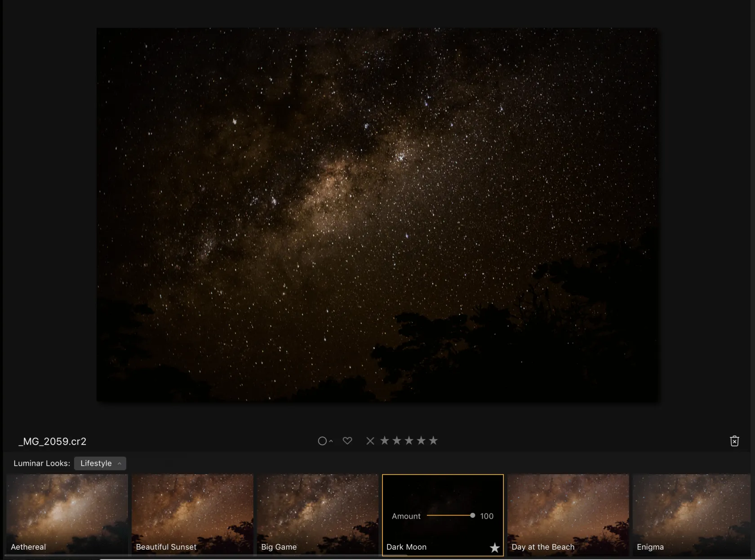
Task: Click the Amount value 100
Action: 487,516
